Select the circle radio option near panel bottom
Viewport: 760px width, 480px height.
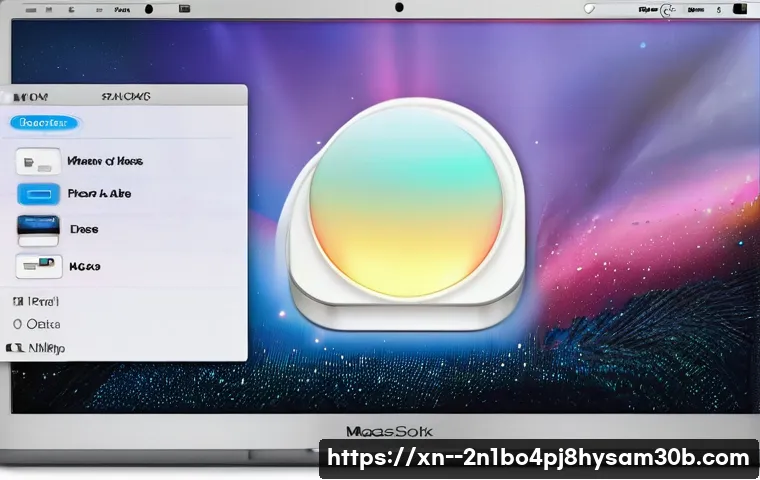click(17, 324)
